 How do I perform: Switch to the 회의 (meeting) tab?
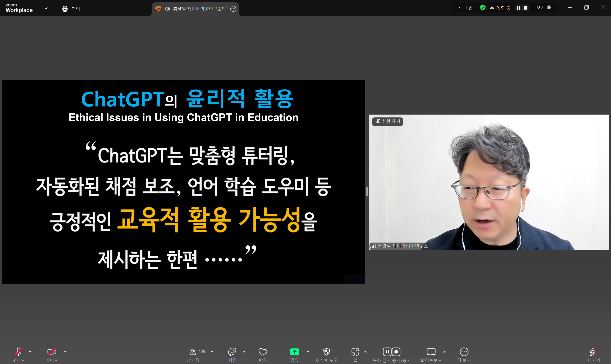tap(71, 8)
